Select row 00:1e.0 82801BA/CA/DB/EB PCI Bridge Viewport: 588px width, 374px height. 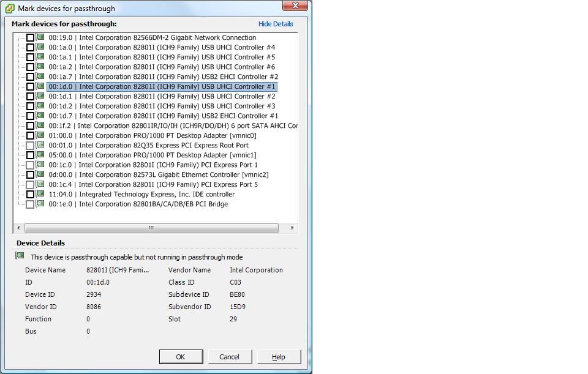tap(138, 204)
